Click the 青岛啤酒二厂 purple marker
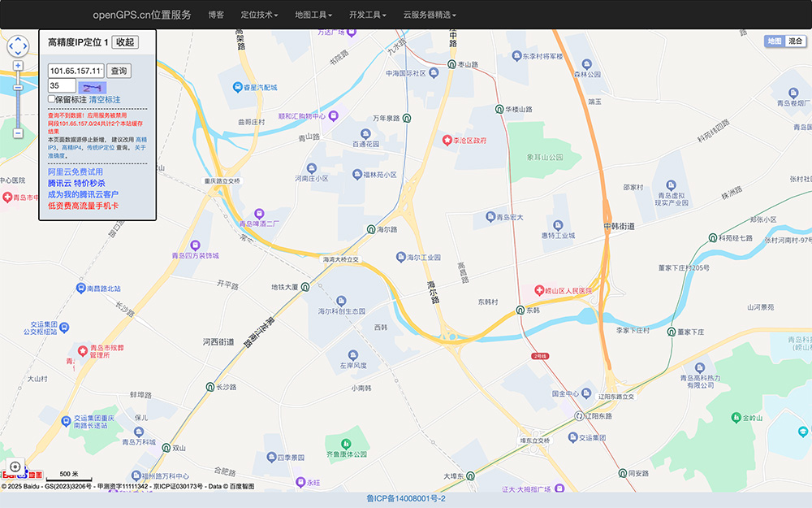812x508 pixels. click(x=259, y=214)
